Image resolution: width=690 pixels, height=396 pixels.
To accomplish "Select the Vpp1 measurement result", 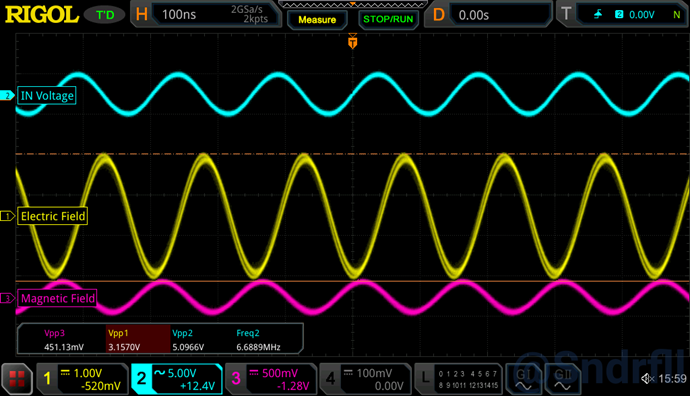I will (138, 340).
